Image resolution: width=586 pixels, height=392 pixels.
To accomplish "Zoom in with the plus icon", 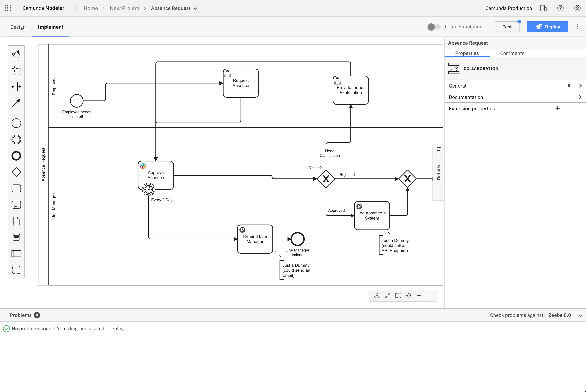I will click(x=430, y=296).
